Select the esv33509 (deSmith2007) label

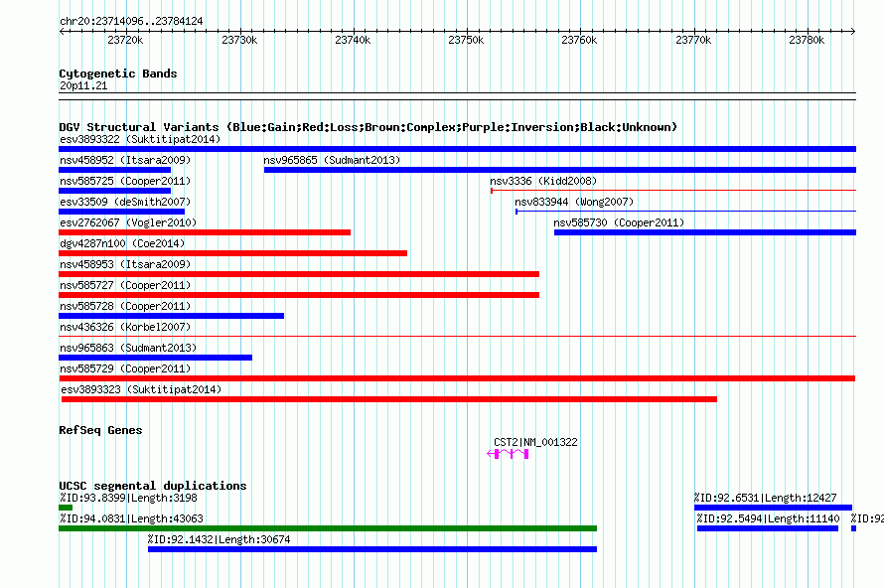coord(125,202)
